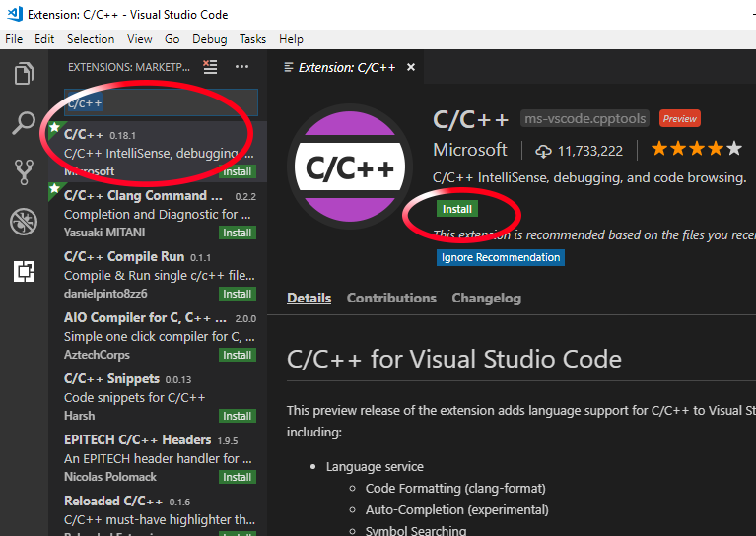Click the Code Formatting (clang-format) bullet
The height and width of the screenshot is (536, 756).
pos(455,489)
